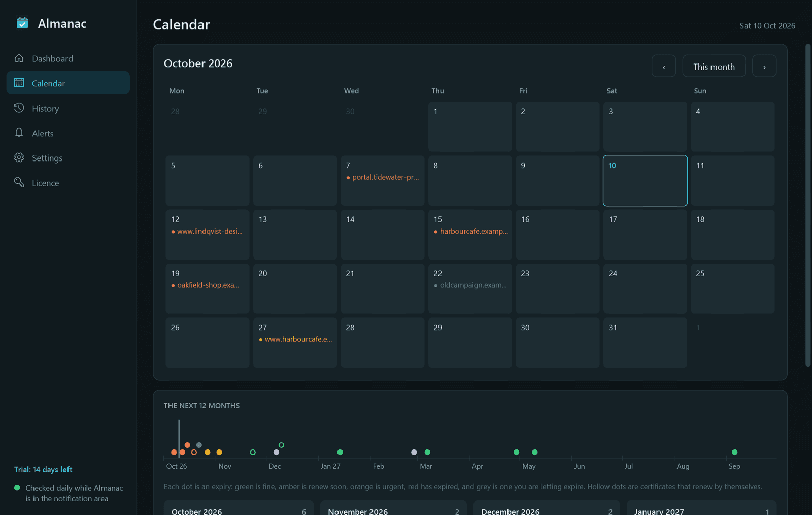This screenshot has height=515, width=812.
Task: Open the History page
Action: (x=68, y=108)
